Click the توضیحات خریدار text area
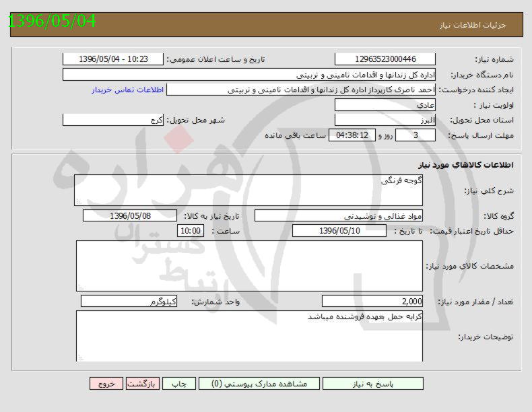 coord(249,335)
